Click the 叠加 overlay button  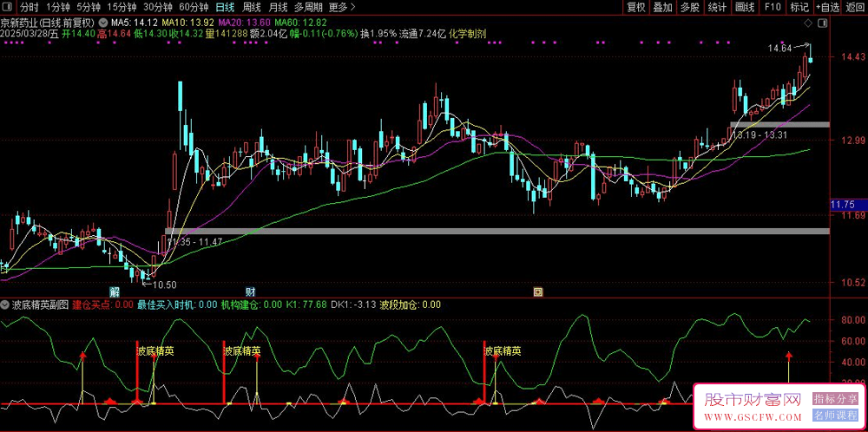(662, 7)
